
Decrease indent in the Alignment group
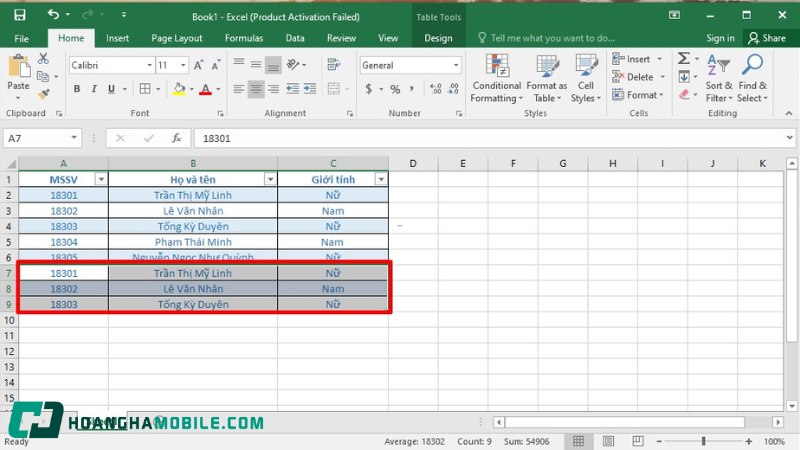(x=292, y=89)
